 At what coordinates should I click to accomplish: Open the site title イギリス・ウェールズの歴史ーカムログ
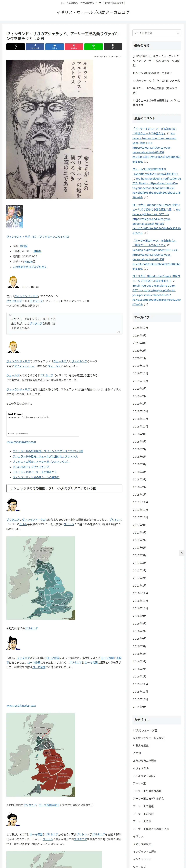[x=93, y=12]
